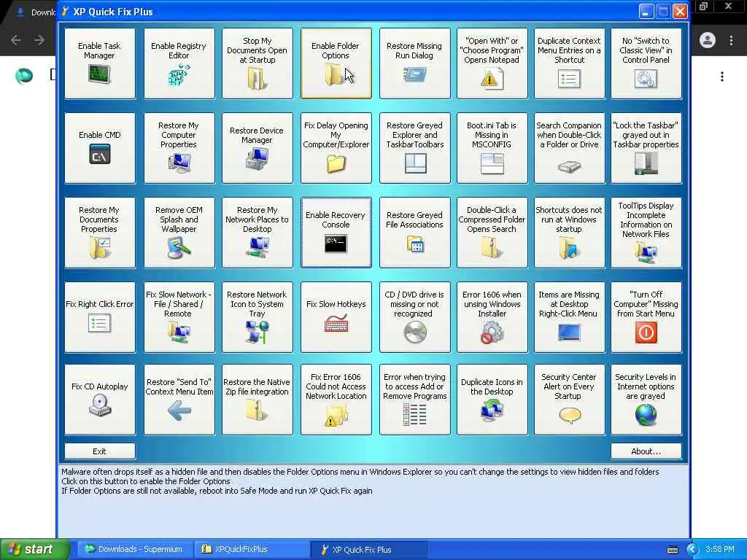Image resolution: width=747 pixels, height=560 pixels.
Task: Minimize the XP Quick Fix Plus window
Action: [646, 12]
